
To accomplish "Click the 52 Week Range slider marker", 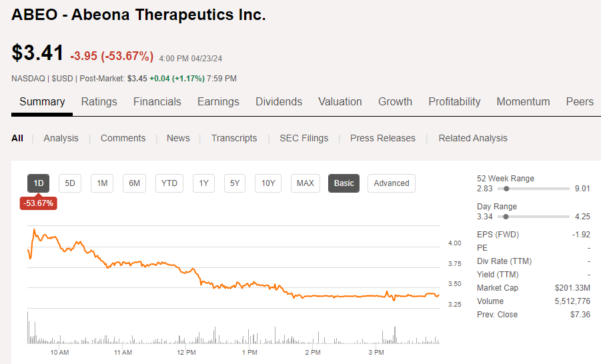I will (x=508, y=189).
